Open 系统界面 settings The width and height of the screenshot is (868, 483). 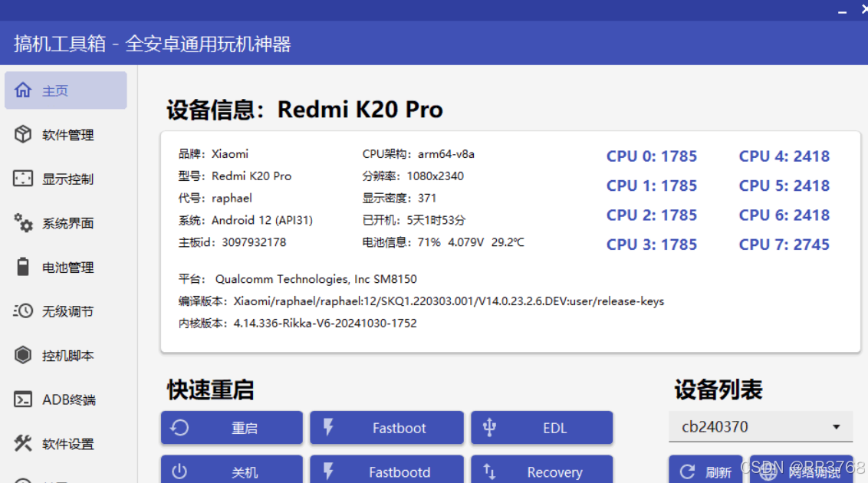[x=66, y=223]
